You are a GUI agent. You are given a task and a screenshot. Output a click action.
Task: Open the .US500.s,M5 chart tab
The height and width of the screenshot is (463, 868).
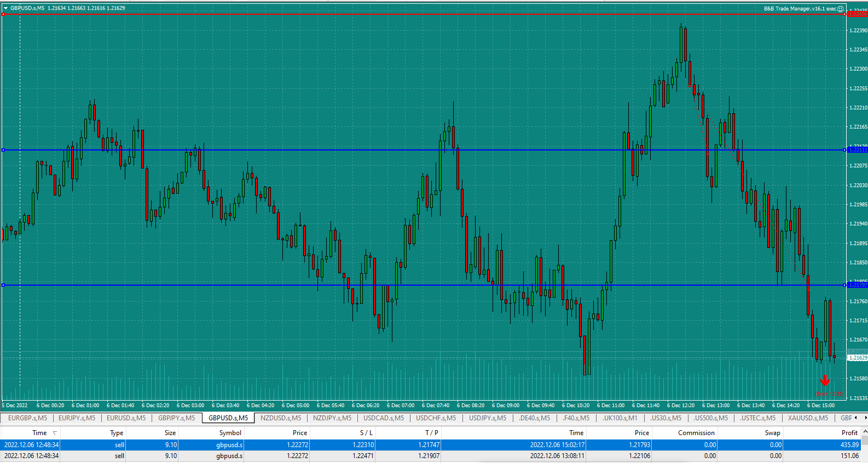(x=710, y=418)
